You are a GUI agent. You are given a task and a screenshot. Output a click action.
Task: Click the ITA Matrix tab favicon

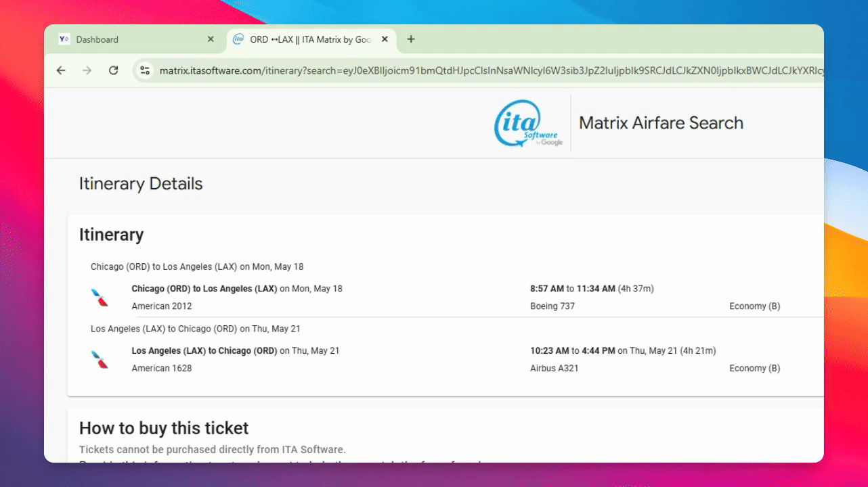coord(238,39)
